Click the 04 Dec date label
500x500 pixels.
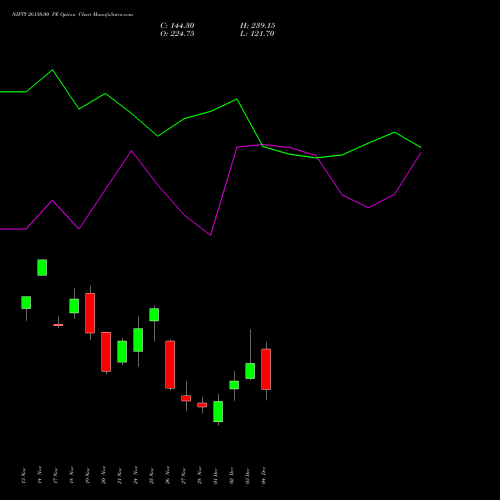[264, 475]
